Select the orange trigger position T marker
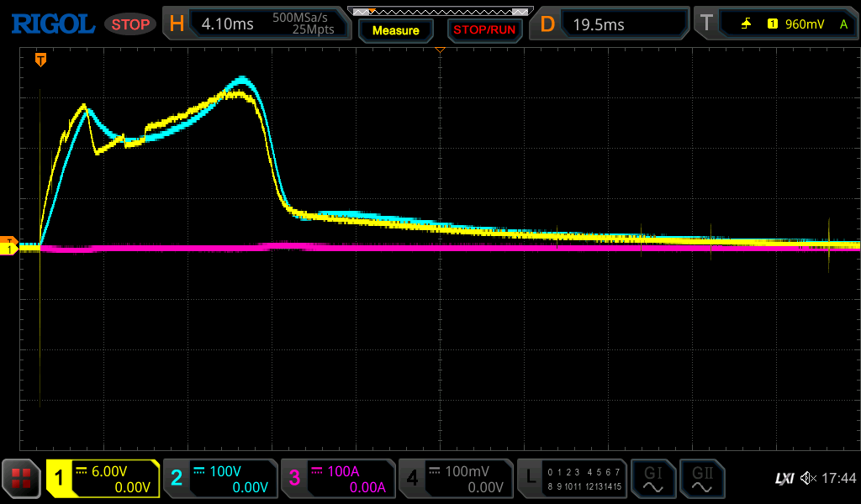The height and width of the screenshot is (504, 861). (40, 60)
